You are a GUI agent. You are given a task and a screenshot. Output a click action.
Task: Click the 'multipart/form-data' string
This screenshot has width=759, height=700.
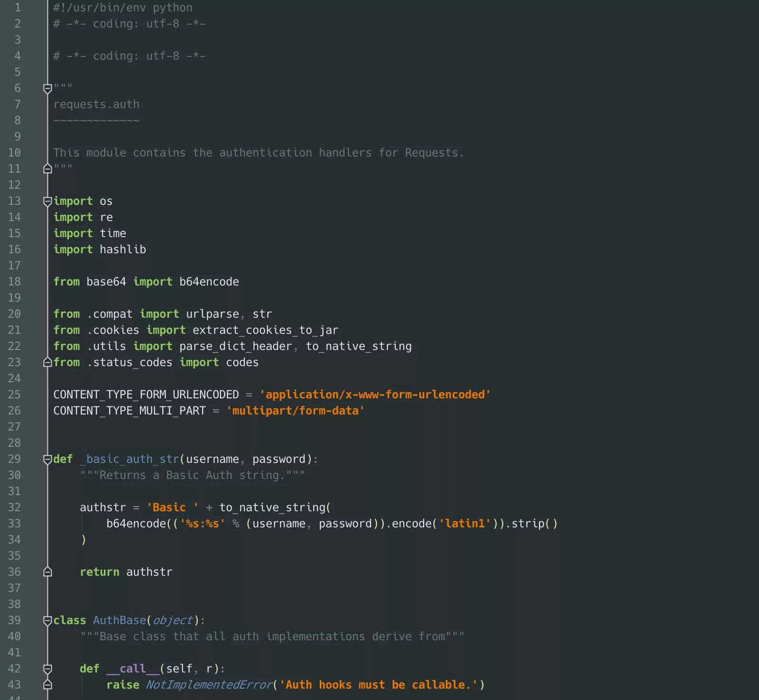tap(296, 411)
